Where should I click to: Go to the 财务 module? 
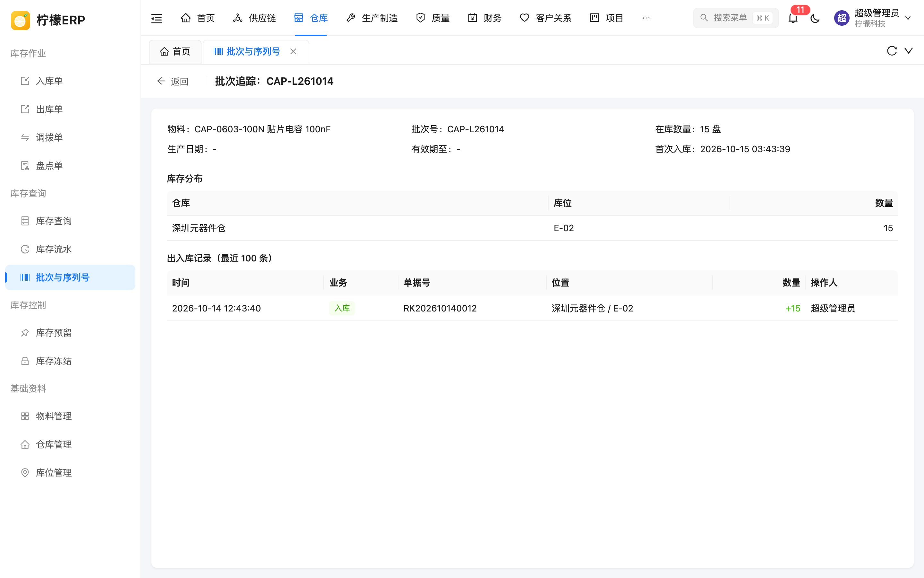[484, 18]
